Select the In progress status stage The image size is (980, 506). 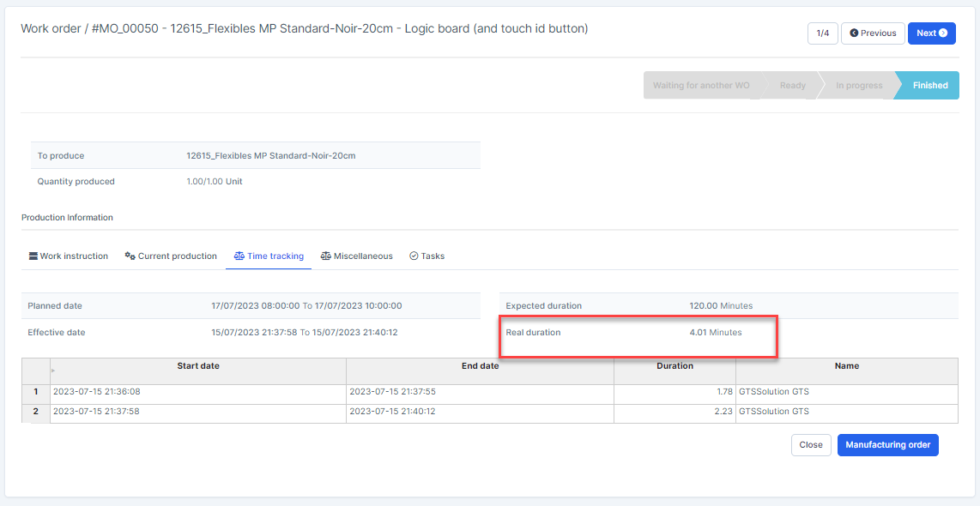tap(858, 86)
